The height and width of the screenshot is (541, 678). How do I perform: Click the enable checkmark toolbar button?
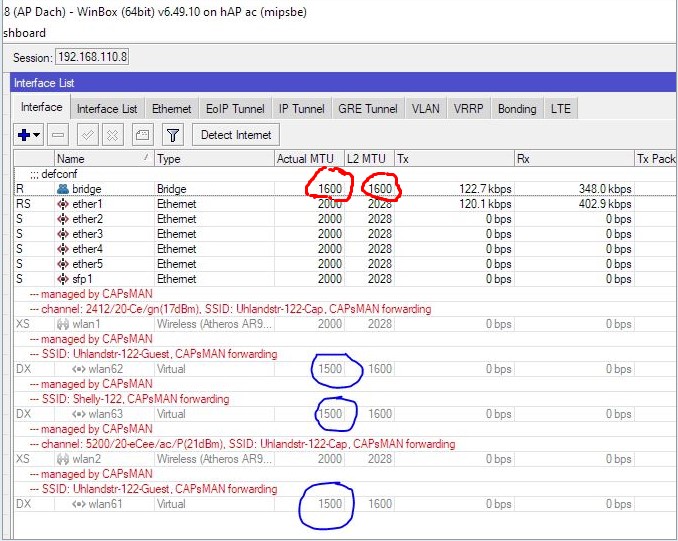[x=87, y=135]
